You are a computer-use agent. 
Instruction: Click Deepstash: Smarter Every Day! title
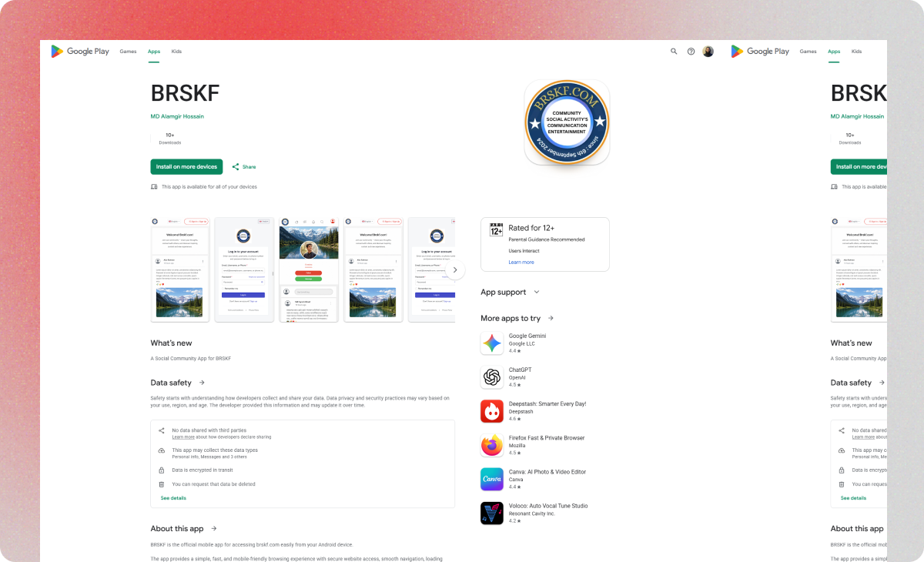(x=547, y=404)
